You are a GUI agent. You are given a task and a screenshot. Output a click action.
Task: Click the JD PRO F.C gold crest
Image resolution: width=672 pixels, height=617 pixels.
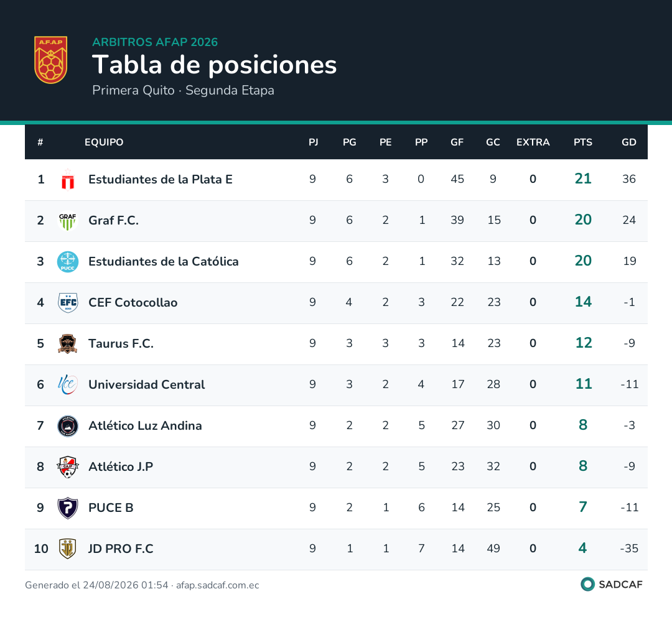tap(68, 549)
